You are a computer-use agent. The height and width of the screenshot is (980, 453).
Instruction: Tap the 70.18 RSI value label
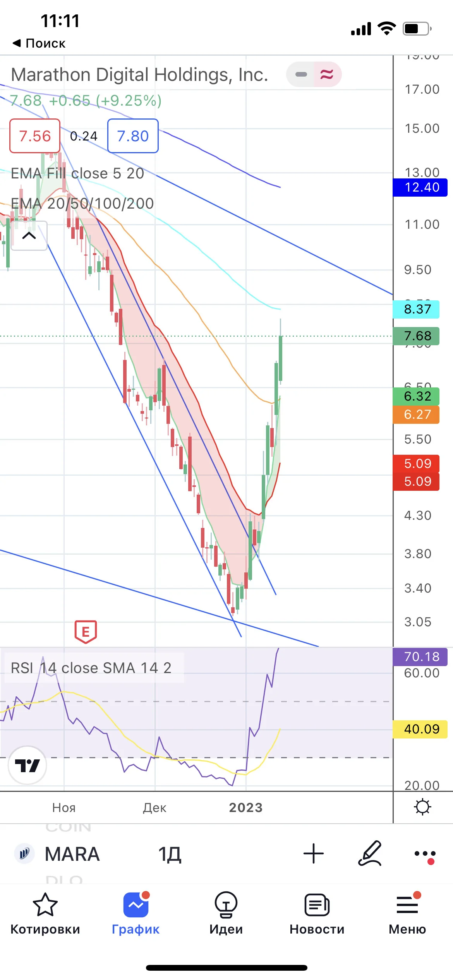(x=420, y=657)
